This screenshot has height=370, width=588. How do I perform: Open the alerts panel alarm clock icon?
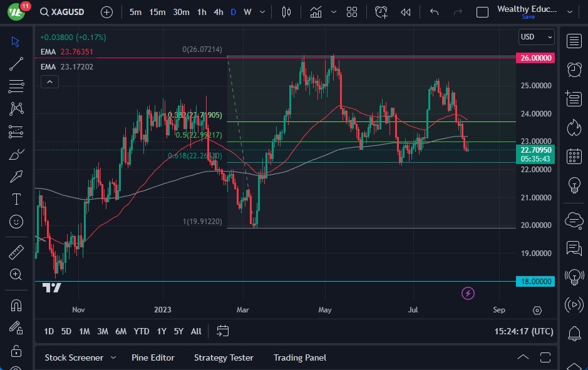[574, 69]
